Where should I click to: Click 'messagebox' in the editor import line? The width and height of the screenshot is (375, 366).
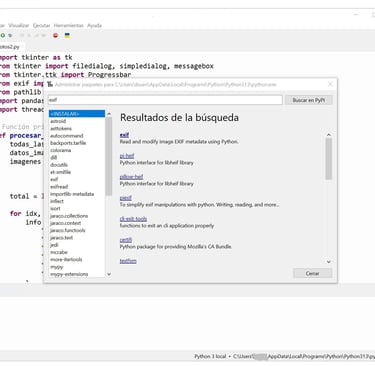[x=194, y=66]
